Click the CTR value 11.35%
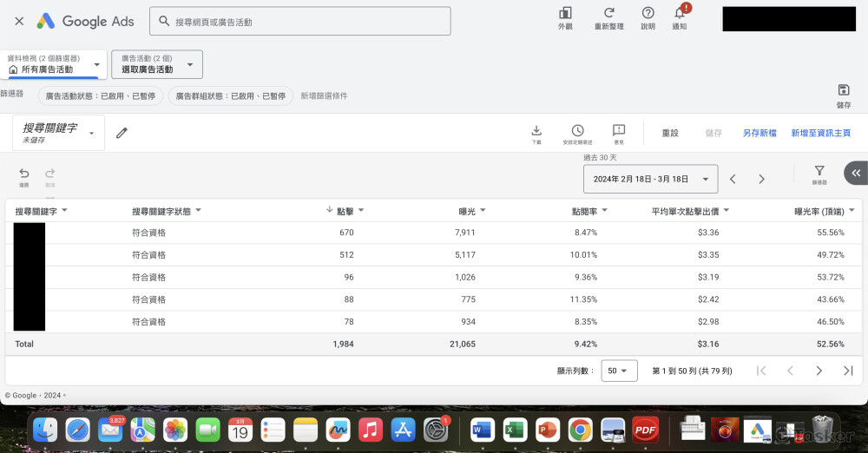Screen dimensions: 868x453 click(x=583, y=299)
